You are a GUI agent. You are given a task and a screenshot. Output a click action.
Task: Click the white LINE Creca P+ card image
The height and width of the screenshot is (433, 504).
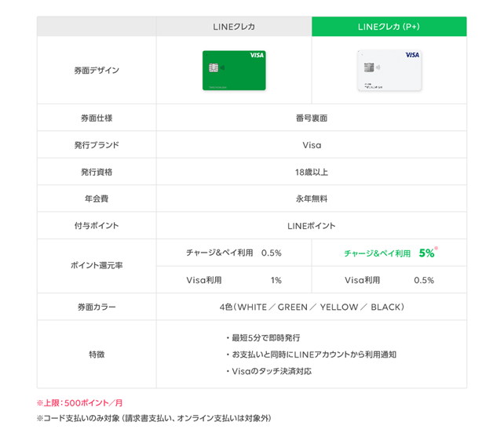(389, 70)
